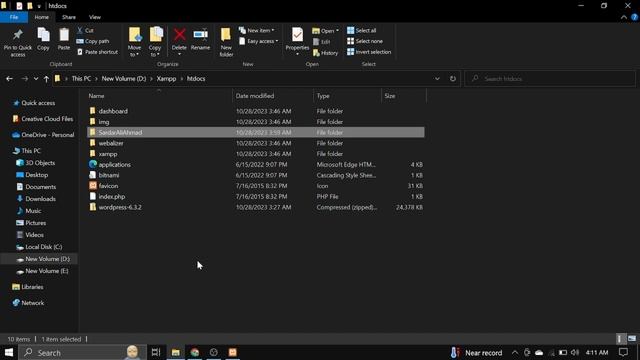Open Windows Start menu

coord(9,352)
